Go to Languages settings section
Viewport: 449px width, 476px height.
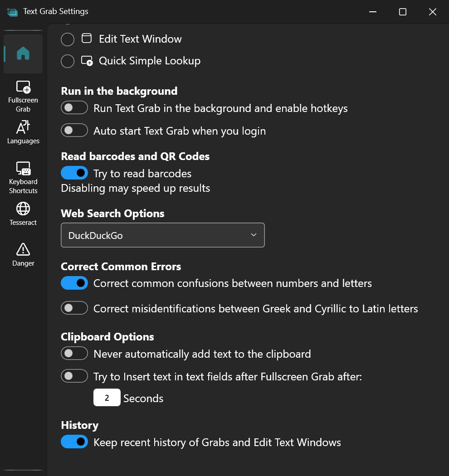click(23, 132)
